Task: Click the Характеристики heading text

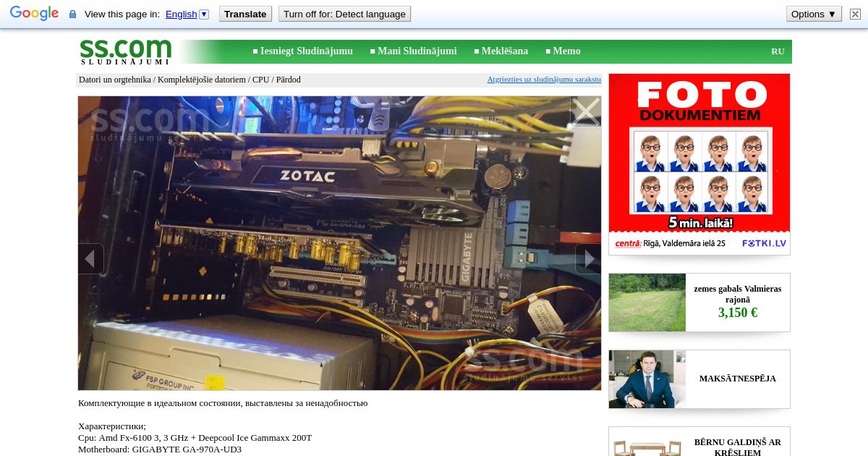Action: (x=112, y=426)
